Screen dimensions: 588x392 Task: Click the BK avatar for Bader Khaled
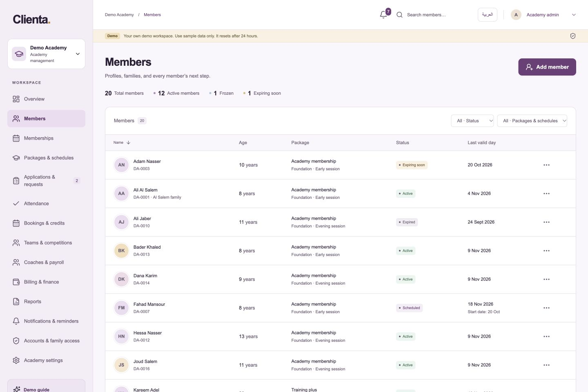click(121, 251)
